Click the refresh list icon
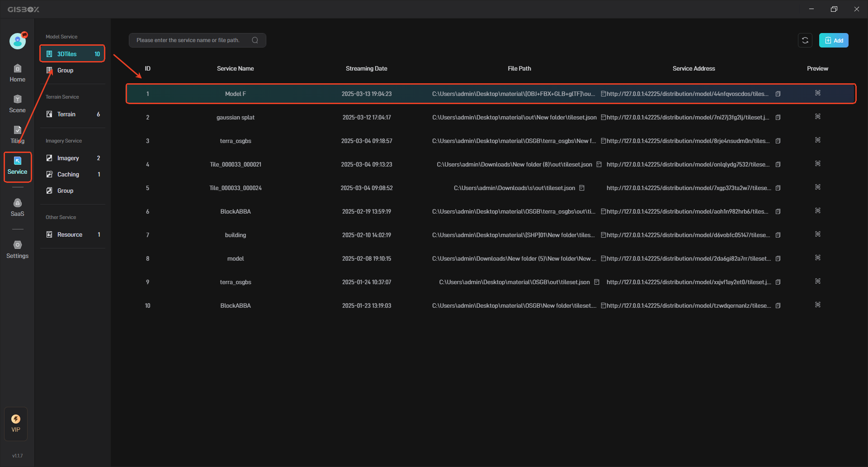Image resolution: width=868 pixels, height=467 pixels. coord(805,40)
